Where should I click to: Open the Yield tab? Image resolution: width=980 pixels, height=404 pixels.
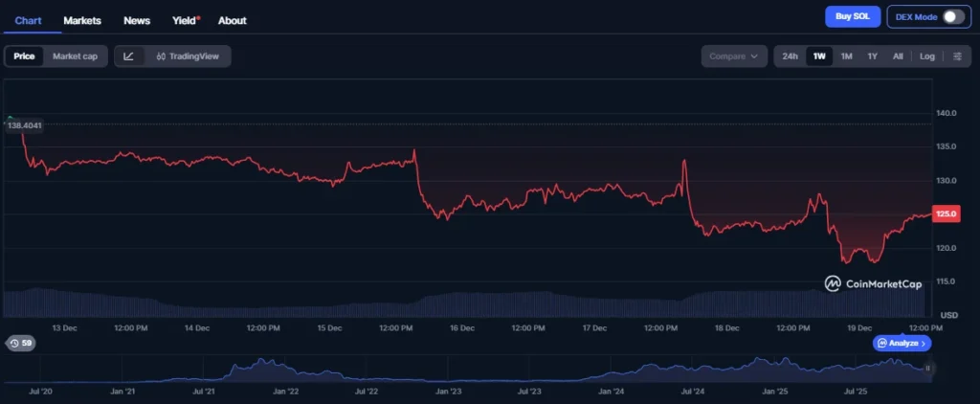[x=186, y=21]
